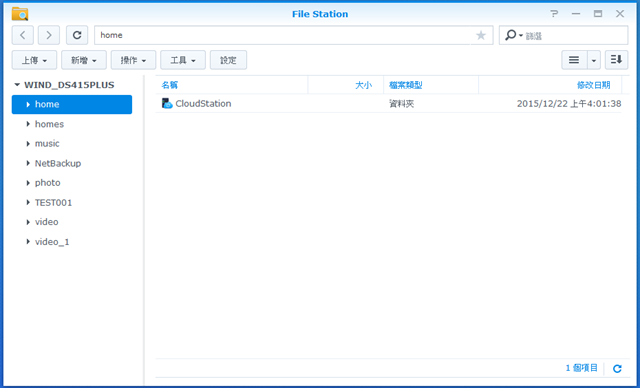Collapse the WIND_DS415PLUS tree root
Screen dimensions: 640x388
coord(17,85)
